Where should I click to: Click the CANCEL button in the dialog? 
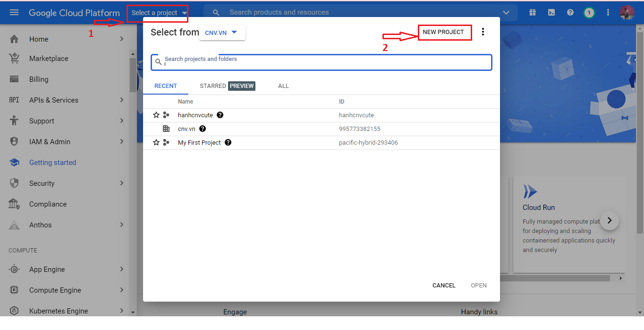point(444,286)
